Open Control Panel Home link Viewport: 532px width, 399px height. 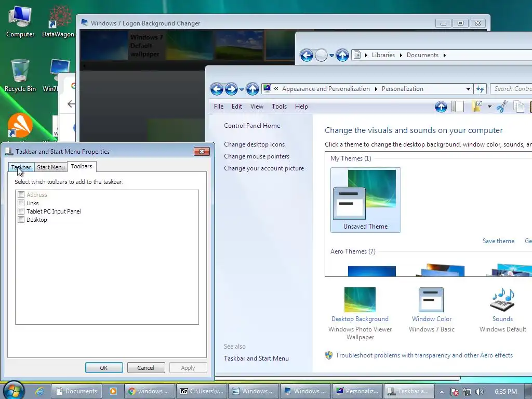click(252, 126)
